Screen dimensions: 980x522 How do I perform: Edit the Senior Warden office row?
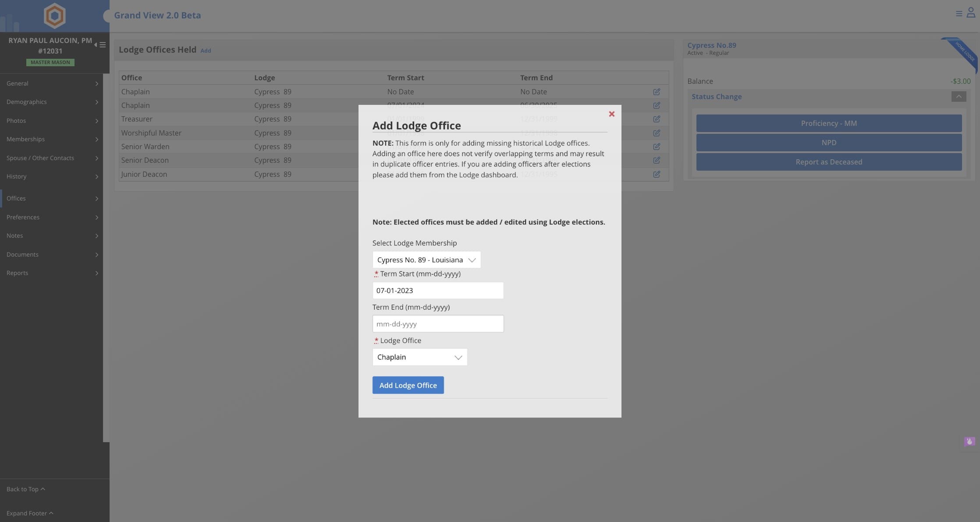click(656, 147)
